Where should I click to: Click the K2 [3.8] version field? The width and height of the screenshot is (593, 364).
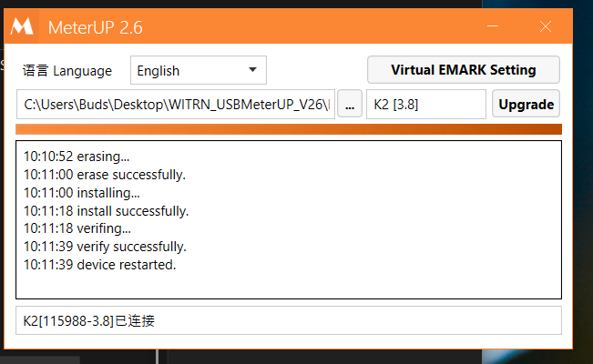(425, 104)
